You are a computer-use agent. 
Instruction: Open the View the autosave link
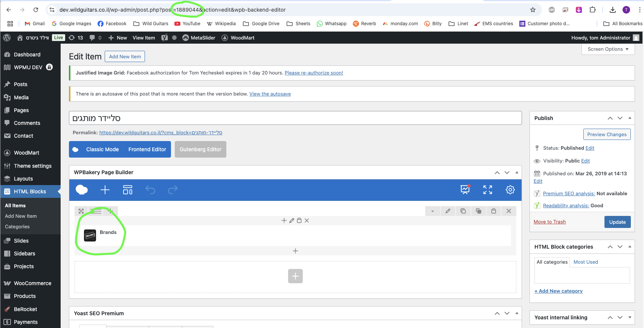pyautogui.click(x=270, y=94)
